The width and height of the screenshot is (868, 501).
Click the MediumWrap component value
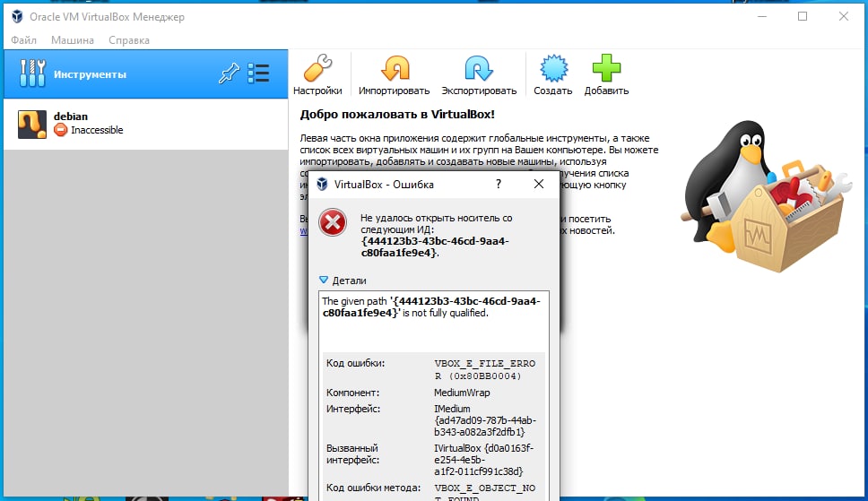tap(462, 393)
